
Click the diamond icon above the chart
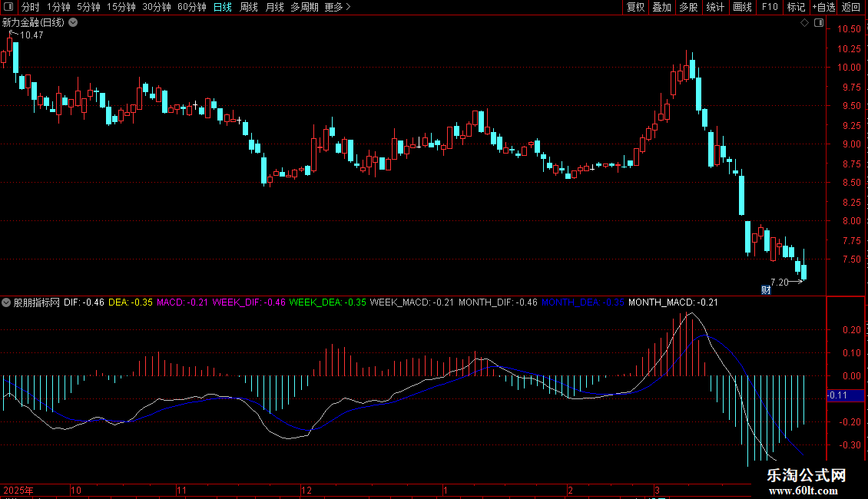click(805, 23)
